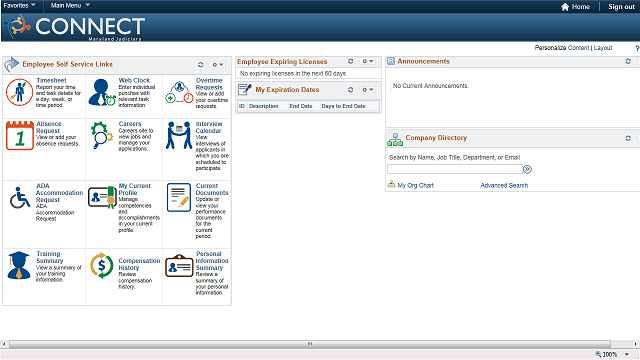Open Compensation History text link
Screen dimensions: 640x360
click(x=139, y=264)
